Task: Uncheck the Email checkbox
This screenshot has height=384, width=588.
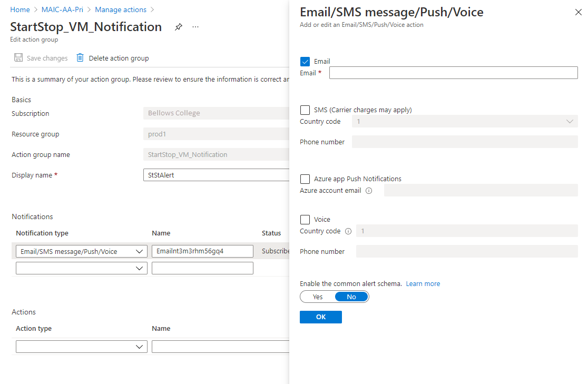Action: pos(305,61)
